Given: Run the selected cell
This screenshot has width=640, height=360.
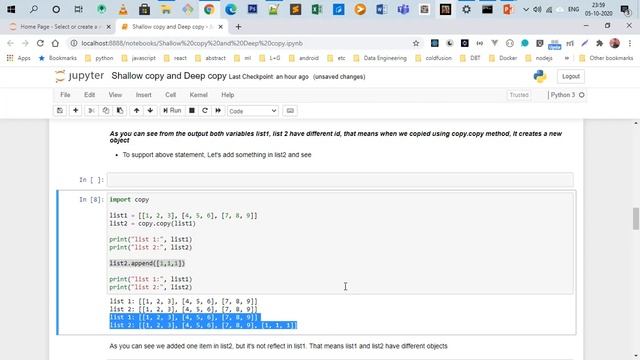Looking at the screenshot, I should coord(172,111).
